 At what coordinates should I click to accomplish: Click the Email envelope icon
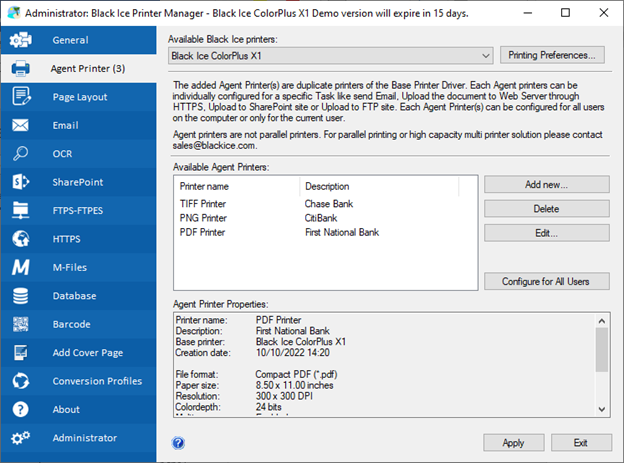(20, 125)
